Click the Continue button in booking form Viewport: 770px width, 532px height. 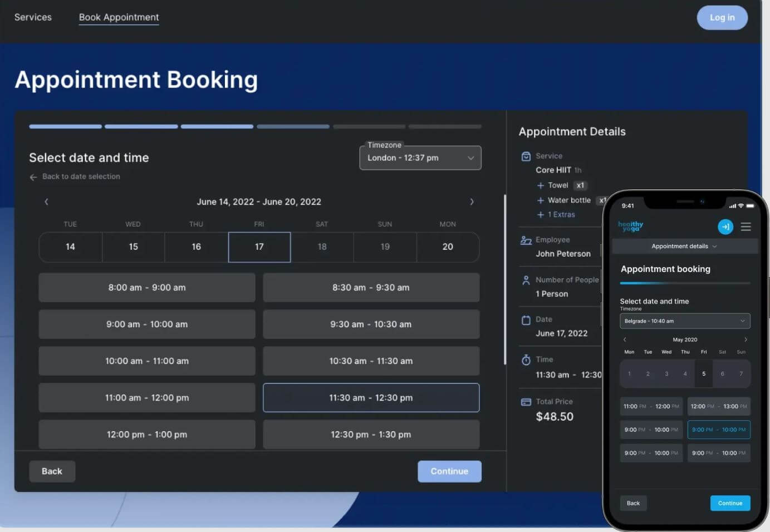(x=449, y=471)
